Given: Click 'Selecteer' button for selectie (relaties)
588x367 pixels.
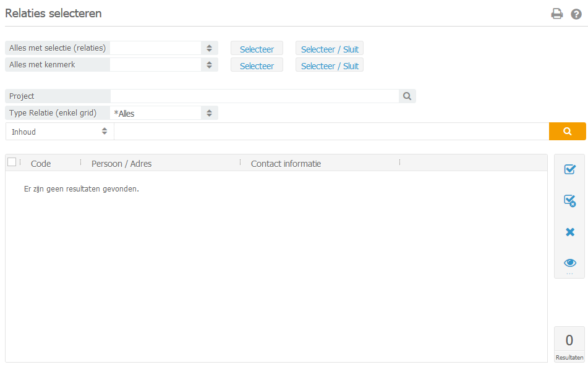Looking at the screenshot, I should coord(257,49).
